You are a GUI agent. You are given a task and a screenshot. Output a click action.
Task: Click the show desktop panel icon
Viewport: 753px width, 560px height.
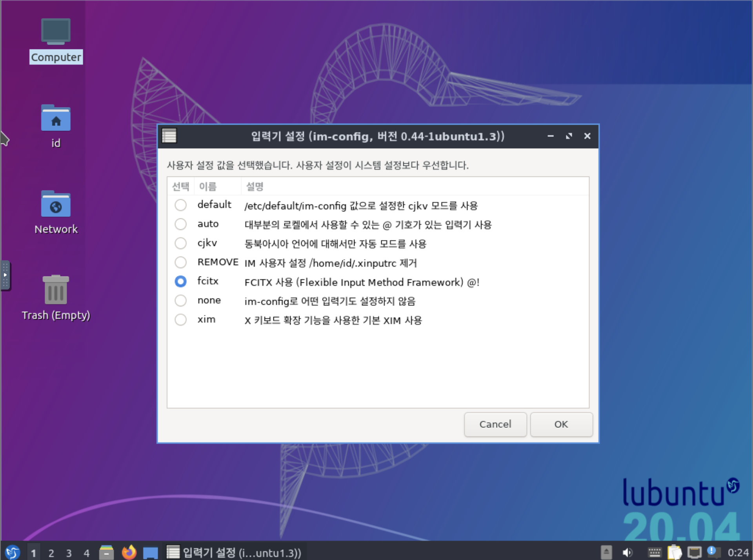(x=150, y=553)
